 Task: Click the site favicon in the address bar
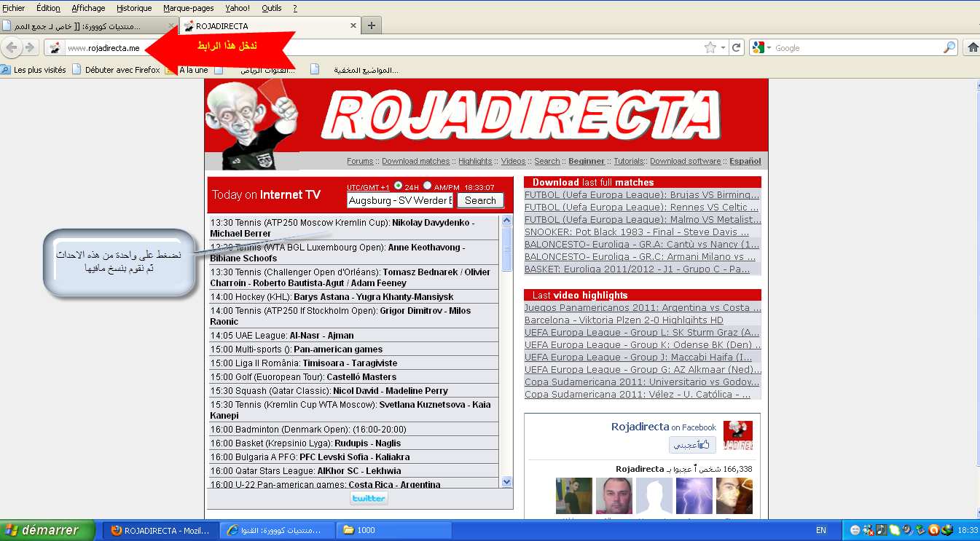click(55, 47)
